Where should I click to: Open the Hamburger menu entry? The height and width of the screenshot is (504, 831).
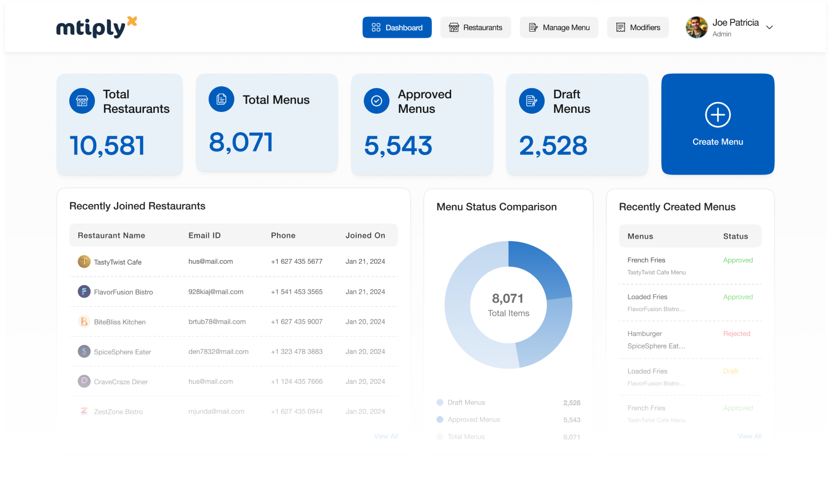point(690,339)
